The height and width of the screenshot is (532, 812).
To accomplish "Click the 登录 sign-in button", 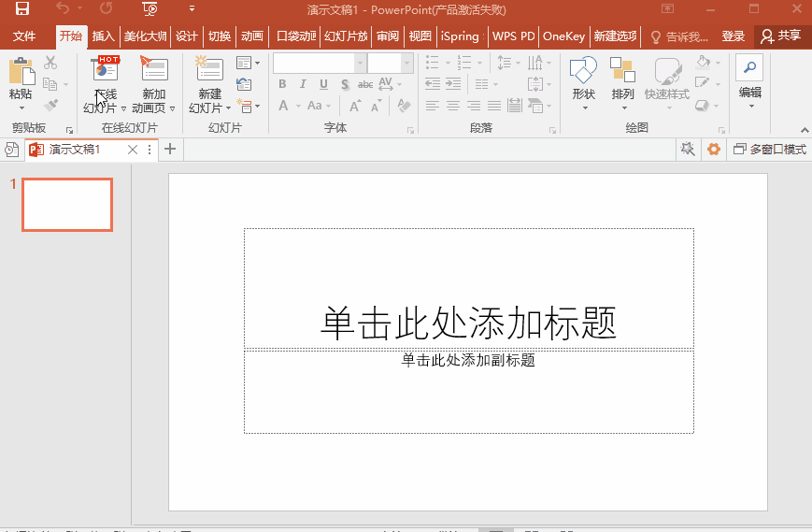I will (x=734, y=36).
